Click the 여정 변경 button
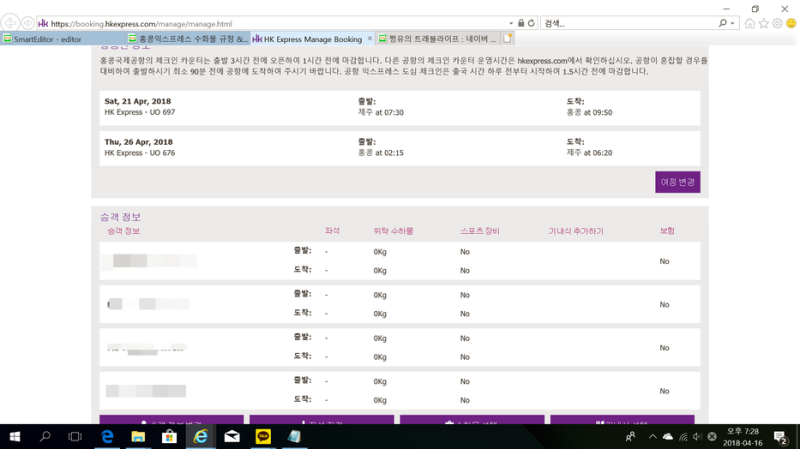The image size is (800, 449). point(678,182)
